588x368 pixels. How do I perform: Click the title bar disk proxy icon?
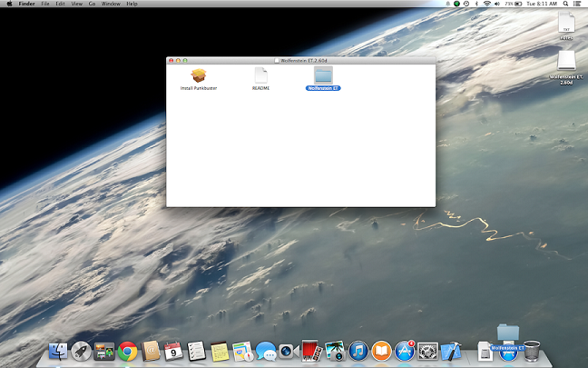click(x=277, y=61)
